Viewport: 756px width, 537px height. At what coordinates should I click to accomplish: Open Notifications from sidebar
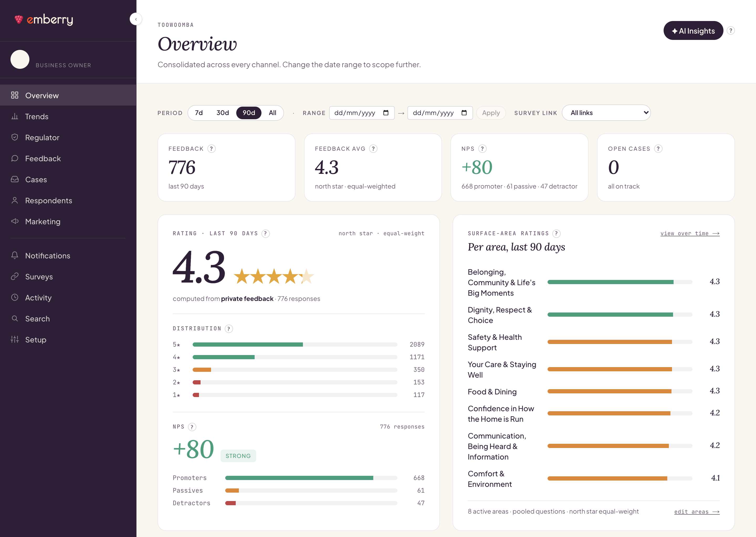[68, 255]
